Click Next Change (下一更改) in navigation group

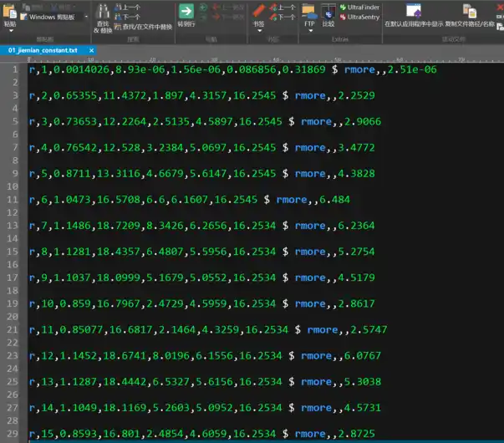[x=228, y=17]
